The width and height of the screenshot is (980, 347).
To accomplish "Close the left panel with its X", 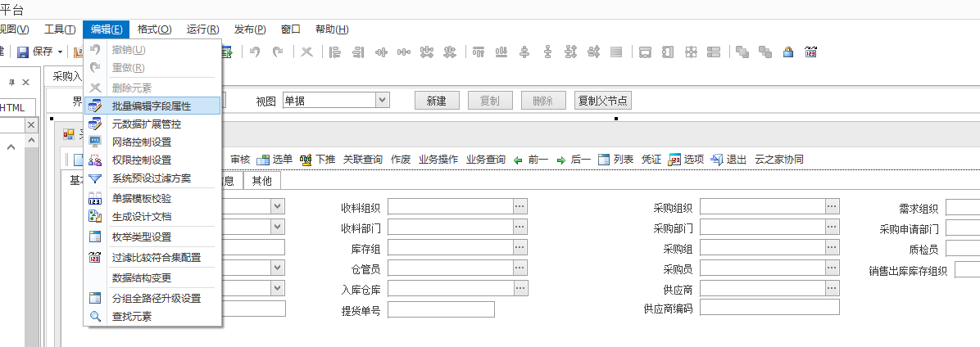I will (x=25, y=82).
